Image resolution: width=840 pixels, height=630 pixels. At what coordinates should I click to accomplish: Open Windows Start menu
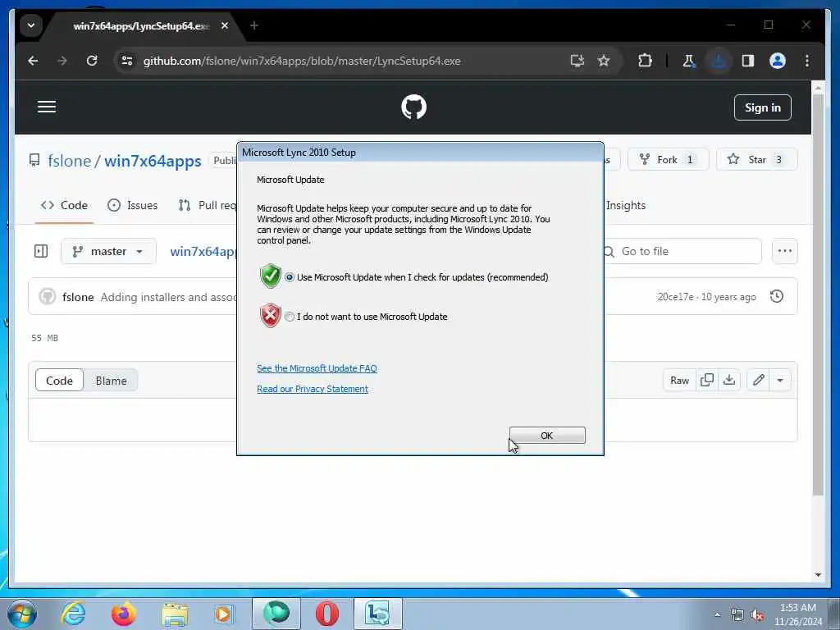point(22,614)
